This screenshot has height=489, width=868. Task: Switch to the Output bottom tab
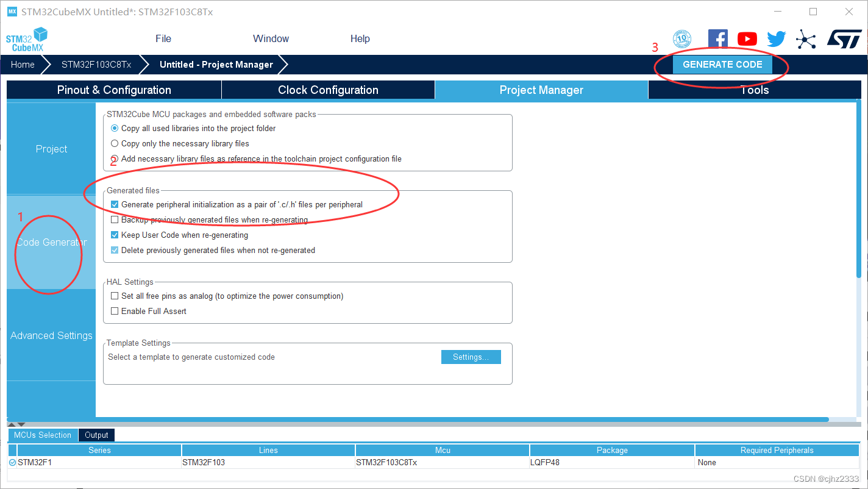coord(96,435)
